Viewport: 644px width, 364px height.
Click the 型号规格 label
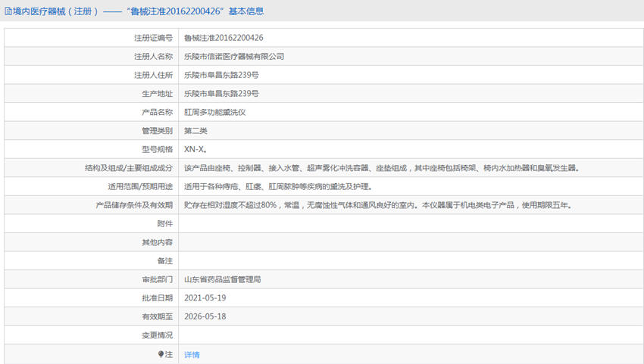pos(158,149)
